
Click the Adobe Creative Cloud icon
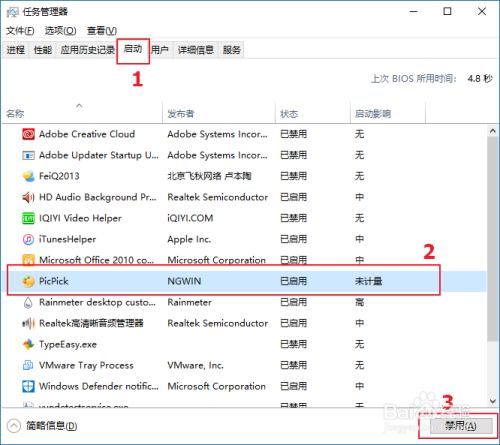[x=28, y=134]
